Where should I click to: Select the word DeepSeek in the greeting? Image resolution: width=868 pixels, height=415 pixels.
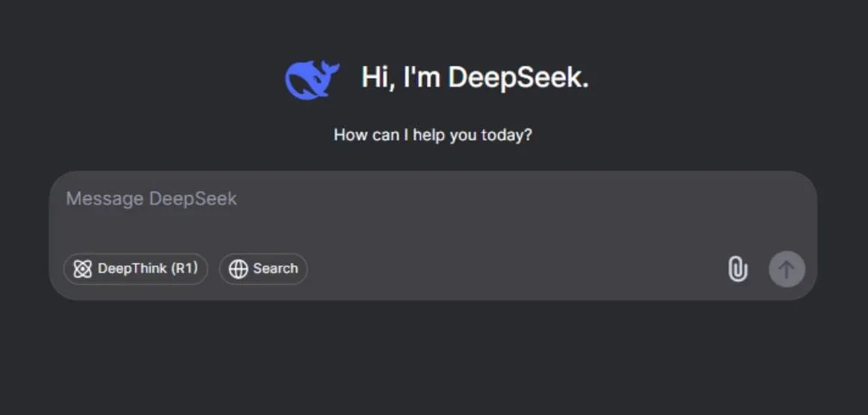[518, 77]
